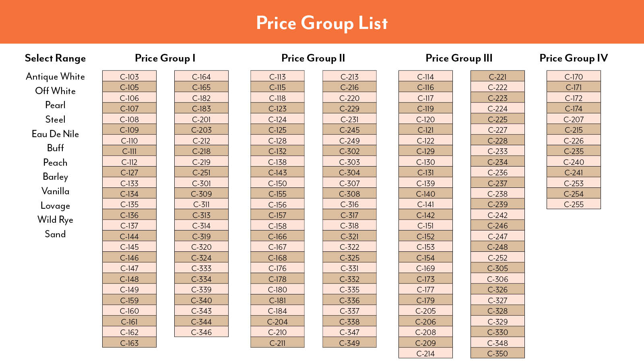Click the C-349 cell
Screen dimensions: 644x362
click(349, 343)
